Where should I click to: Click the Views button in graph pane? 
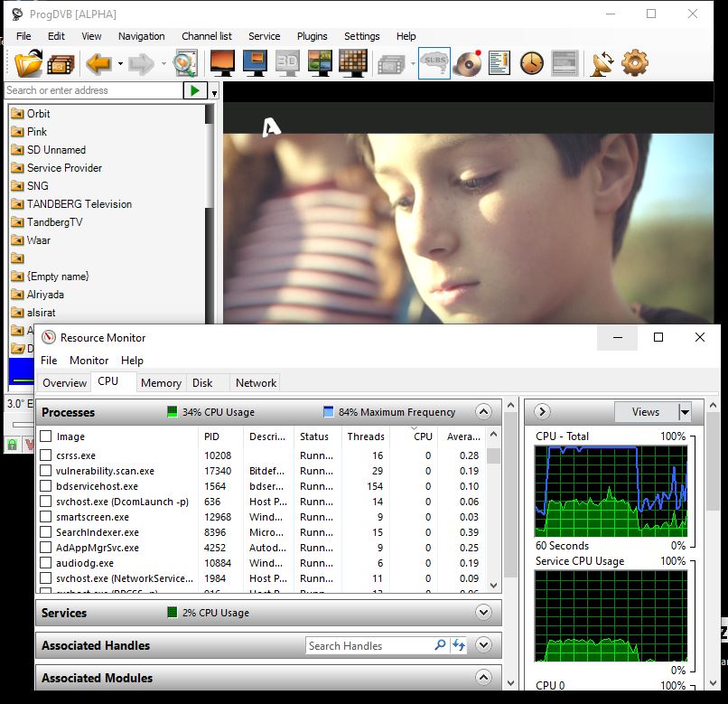(645, 412)
